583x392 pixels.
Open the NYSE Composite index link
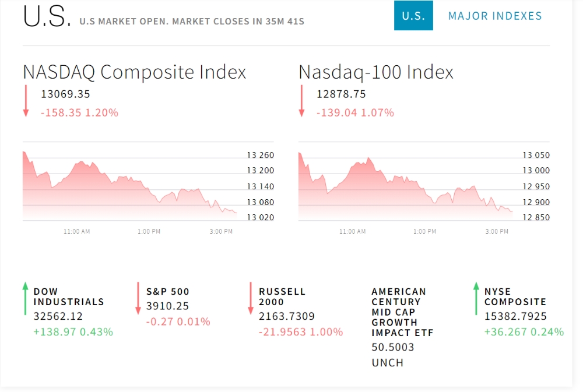515,296
